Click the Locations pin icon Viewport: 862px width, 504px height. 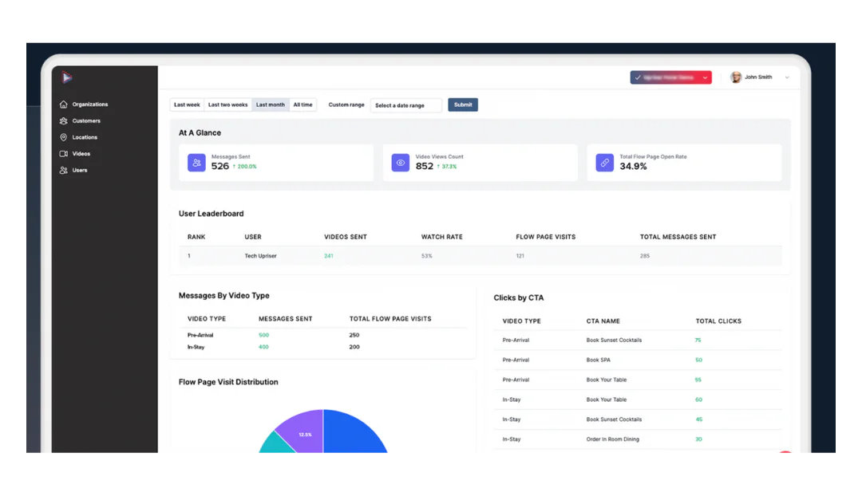coord(63,137)
